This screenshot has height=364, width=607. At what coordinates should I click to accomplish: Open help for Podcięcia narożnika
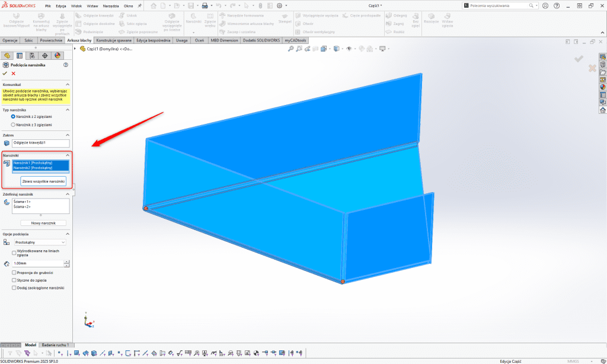coord(66,65)
